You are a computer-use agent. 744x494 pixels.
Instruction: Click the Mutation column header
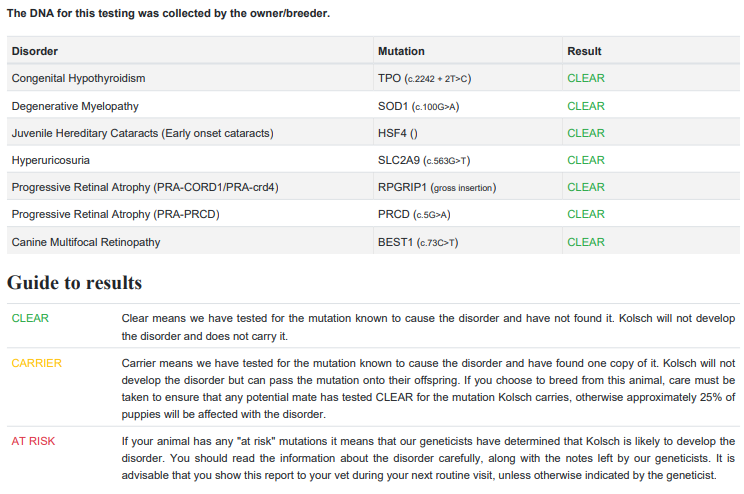[x=401, y=51]
